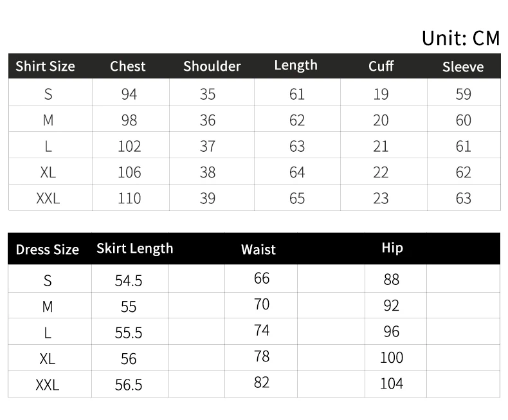This screenshot has width=508, height=420.
Task: Select waist value 74 in dress table
Action: click(262, 330)
